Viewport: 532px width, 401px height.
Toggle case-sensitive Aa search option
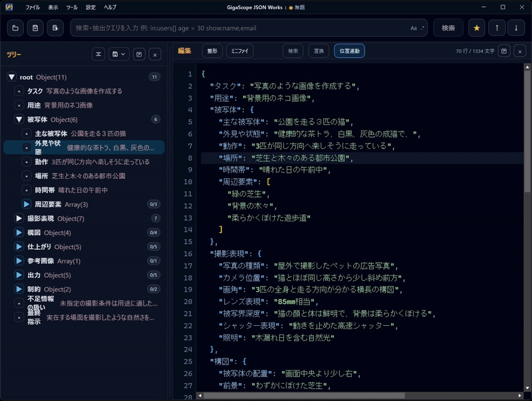[413, 28]
